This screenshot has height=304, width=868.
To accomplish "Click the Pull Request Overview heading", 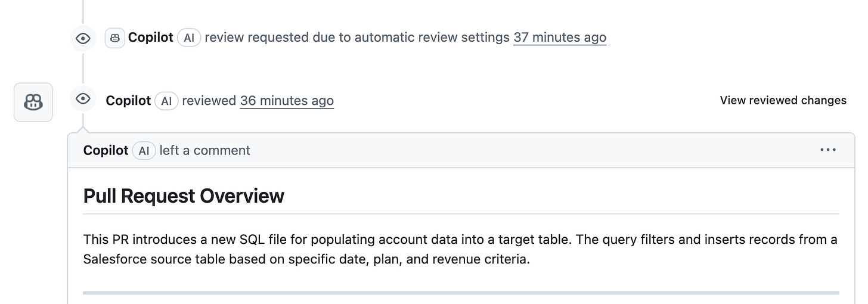I will click(x=184, y=196).
